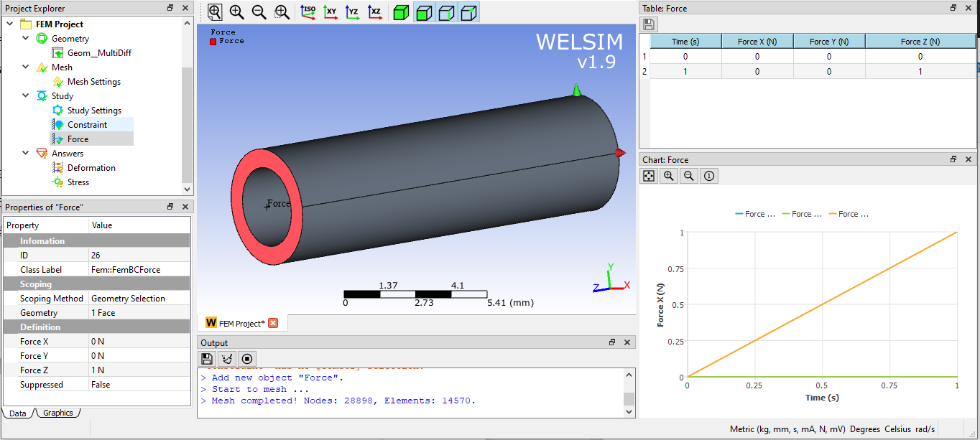Toggle the face selection filter
This screenshot has width=980, height=440.
coord(424,12)
